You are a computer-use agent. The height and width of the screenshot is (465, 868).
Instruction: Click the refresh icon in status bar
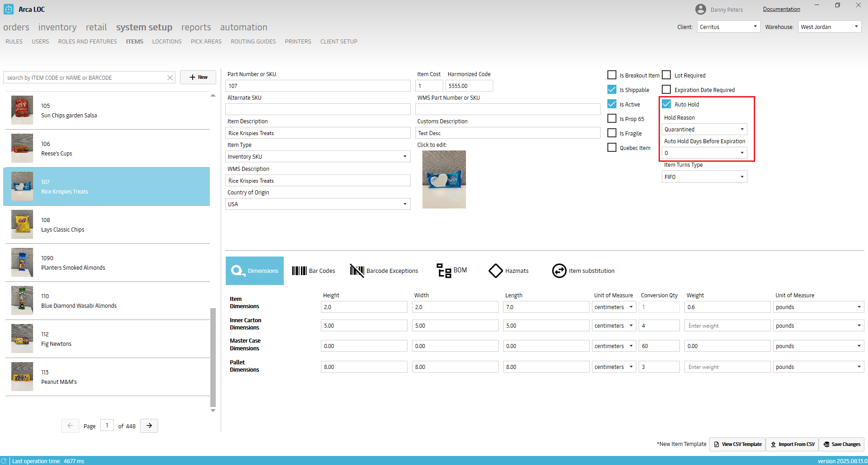pyautogui.click(x=4, y=461)
